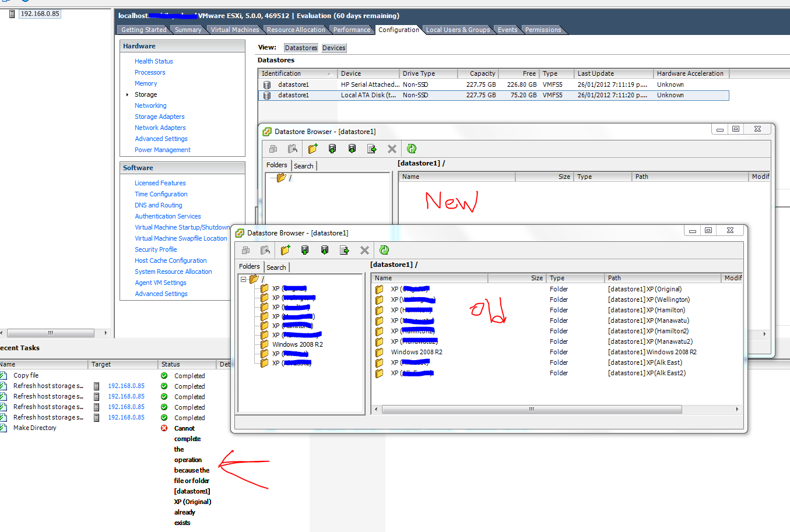Screen dimensions: 790x532
Task: Sort datastores by the Identification column header
Action: pyautogui.click(x=297, y=73)
